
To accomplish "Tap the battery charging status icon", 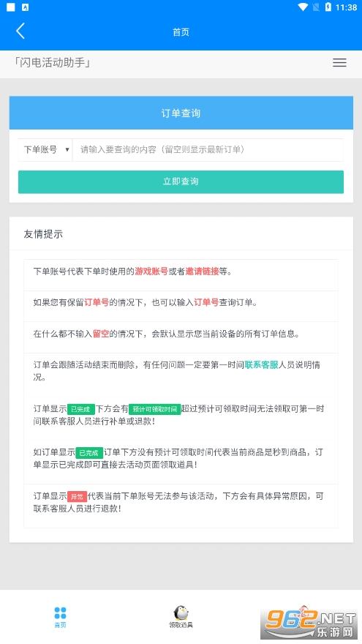I will [328, 7].
